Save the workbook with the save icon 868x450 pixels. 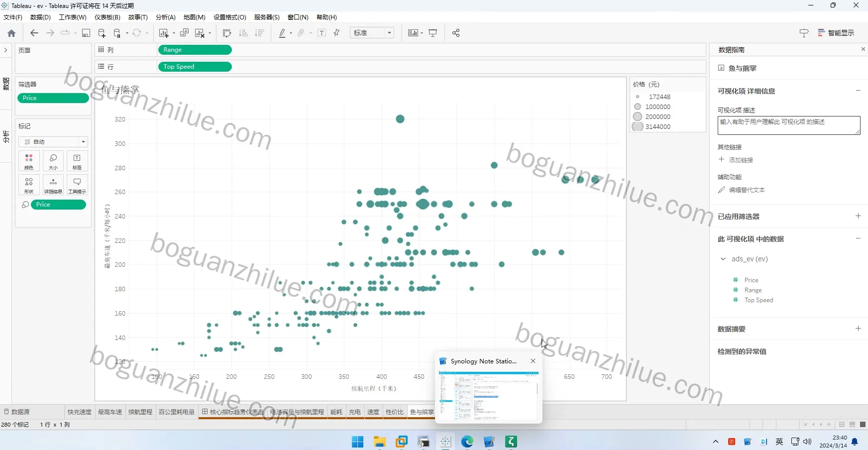click(x=86, y=33)
